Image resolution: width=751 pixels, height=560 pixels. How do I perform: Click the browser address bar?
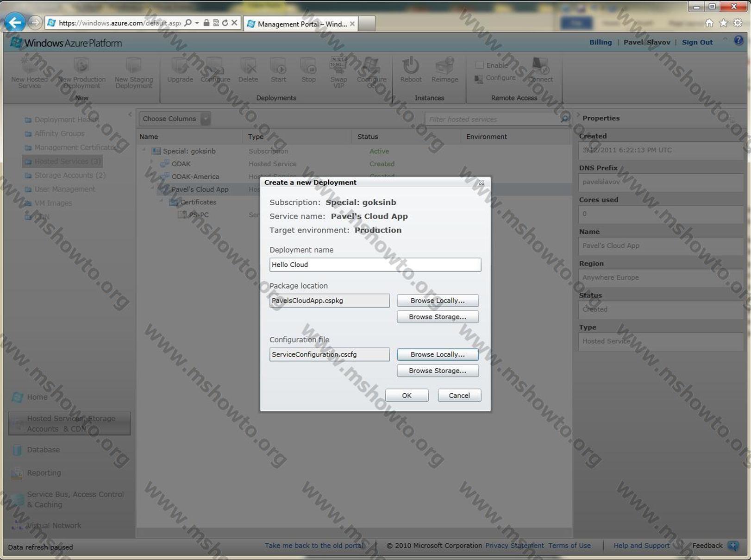(x=120, y=23)
